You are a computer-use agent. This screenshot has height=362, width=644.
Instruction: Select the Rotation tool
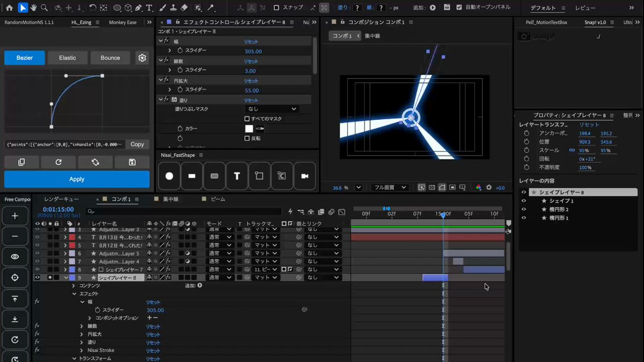92,8
